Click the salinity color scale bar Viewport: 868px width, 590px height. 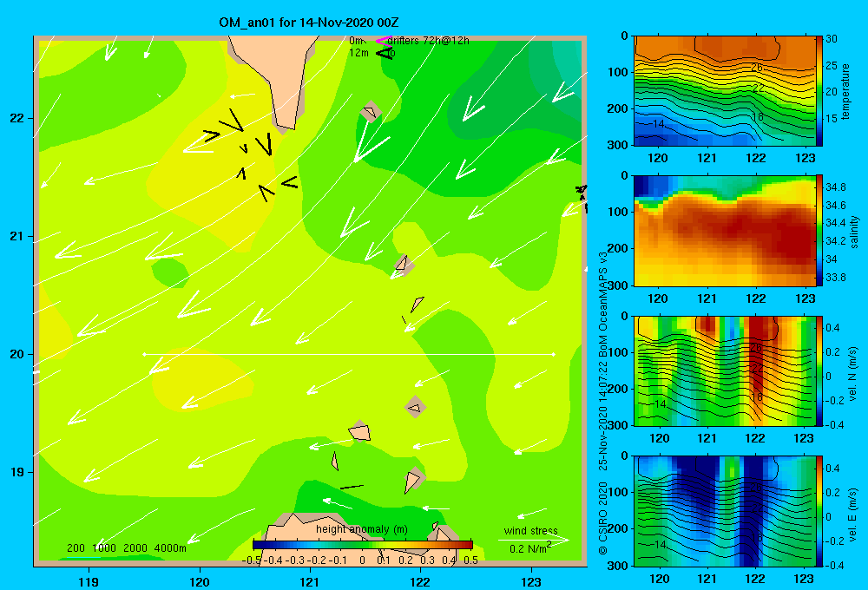(819, 231)
